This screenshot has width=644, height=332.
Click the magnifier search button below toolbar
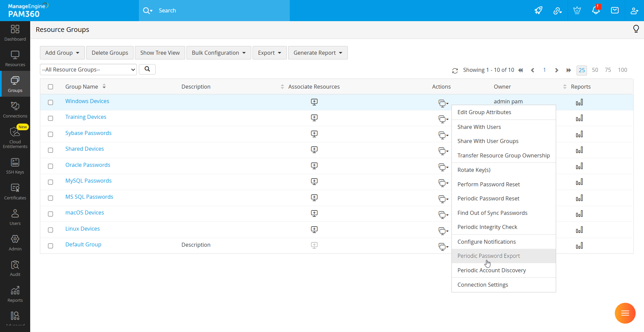point(147,69)
